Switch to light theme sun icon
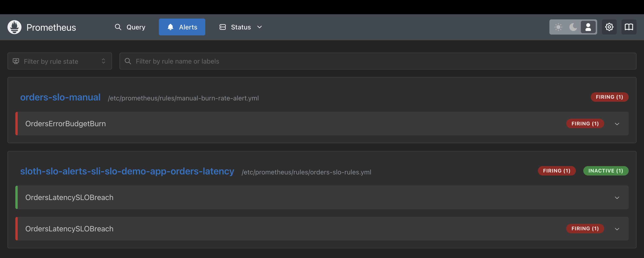This screenshot has width=644, height=258. pyautogui.click(x=558, y=27)
